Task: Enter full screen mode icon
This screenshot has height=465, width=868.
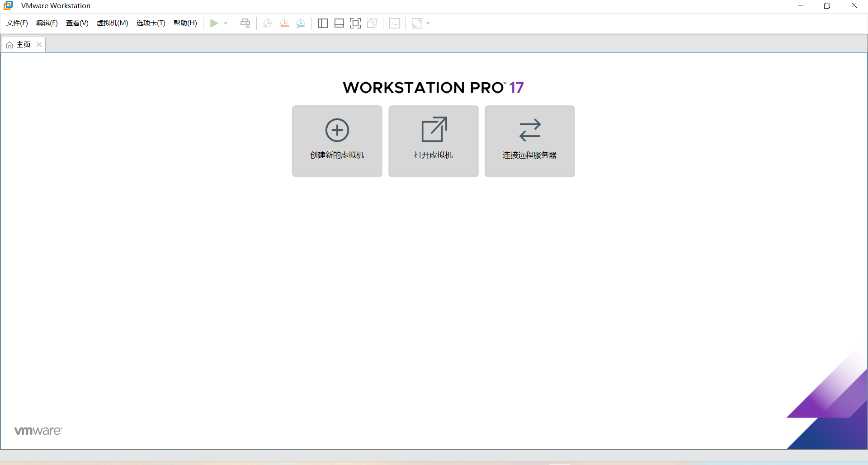Action: tap(356, 23)
